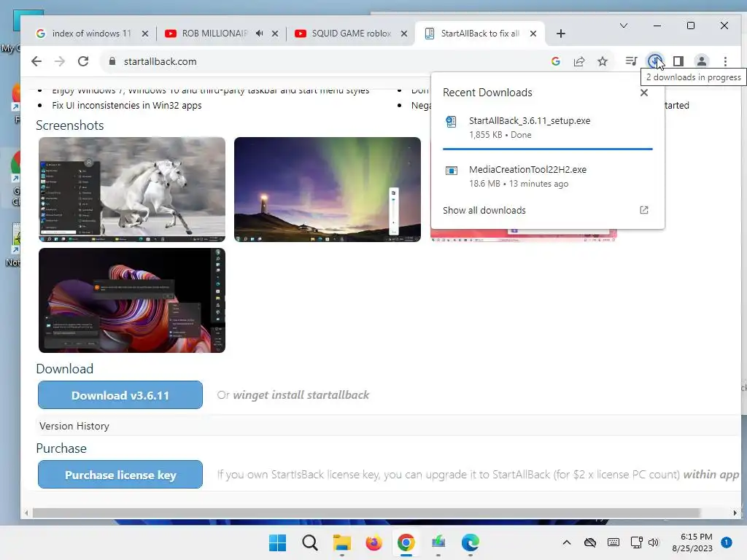The height and width of the screenshot is (560, 747).
Task: Click Download v3.6.11 button
Action: 120,394
